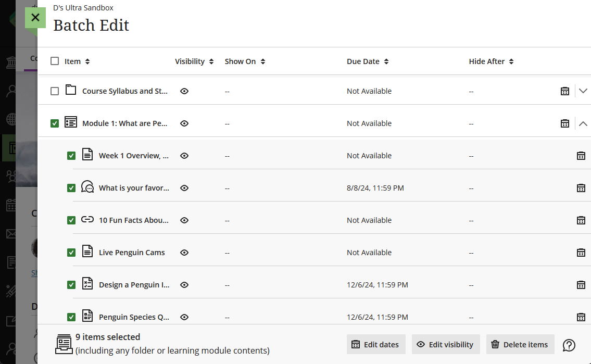Screen dimensions: 591x364
Task: Click the Delete items button
Action: click(520, 344)
